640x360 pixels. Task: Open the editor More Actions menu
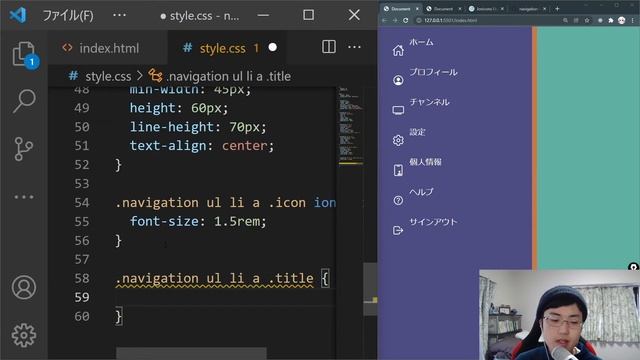354,47
